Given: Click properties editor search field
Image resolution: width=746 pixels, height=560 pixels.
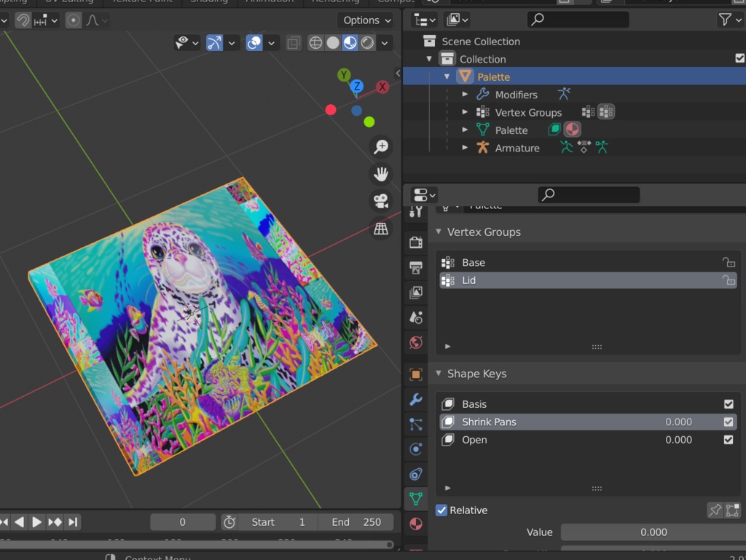Looking at the screenshot, I should pyautogui.click(x=589, y=194).
